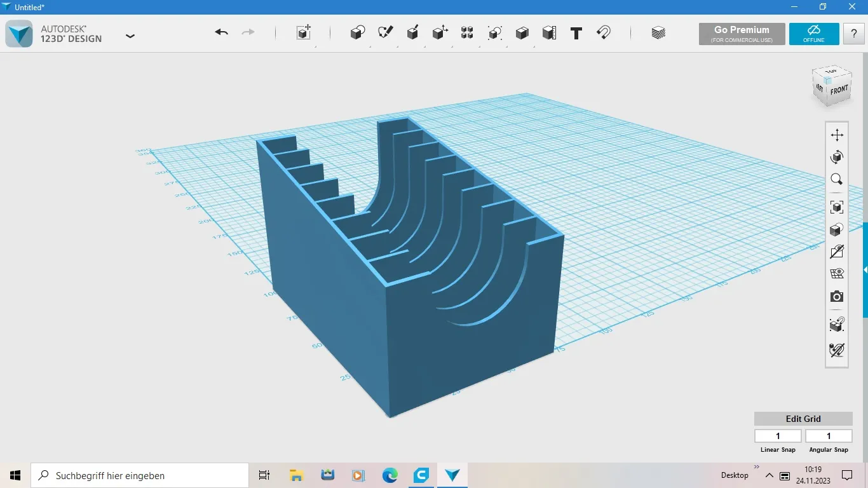Select the Sketch tool

pos(385,33)
